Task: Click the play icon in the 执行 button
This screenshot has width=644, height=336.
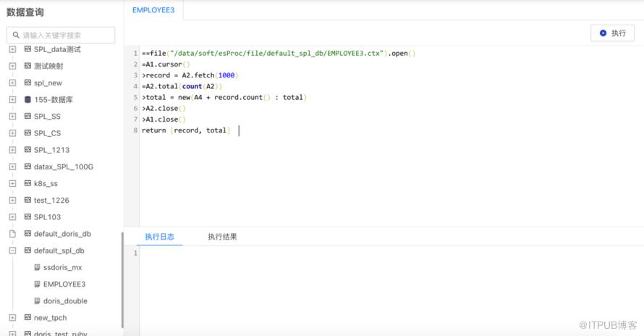Action: tap(603, 33)
